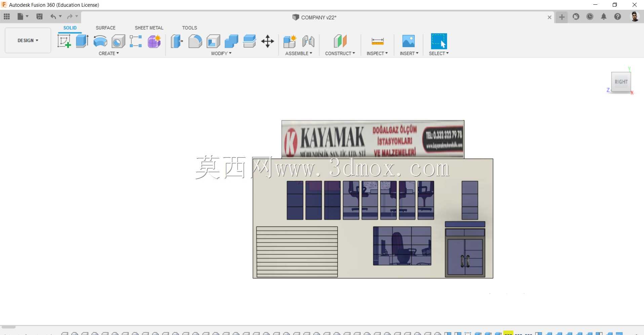Switch to the SOLID tab
644x335 pixels.
click(70, 28)
